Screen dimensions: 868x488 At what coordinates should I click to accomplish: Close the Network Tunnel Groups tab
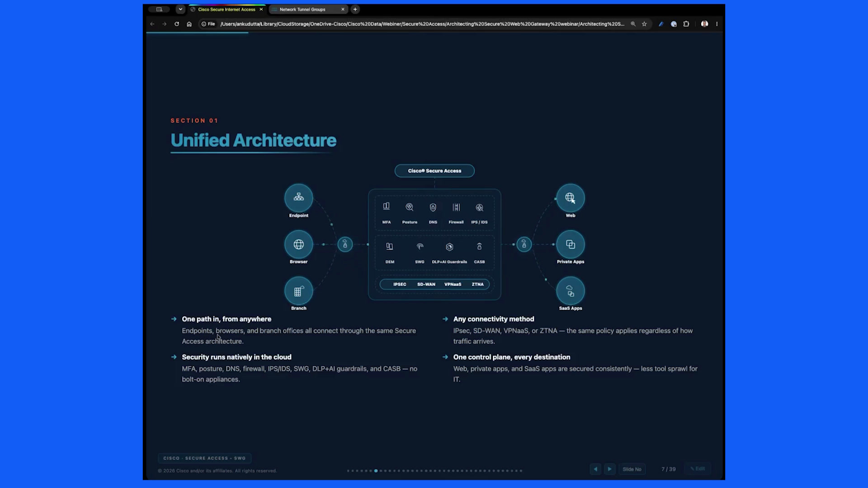[x=343, y=9]
